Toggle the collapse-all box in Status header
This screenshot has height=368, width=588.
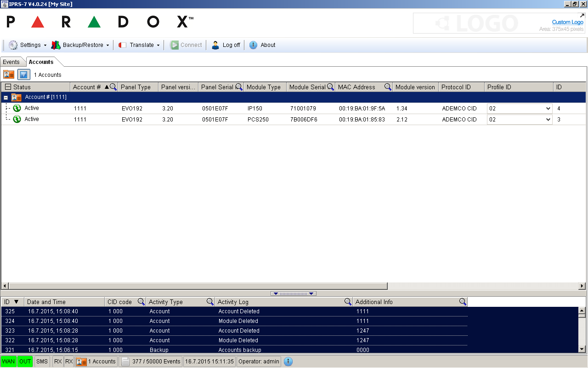8,87
